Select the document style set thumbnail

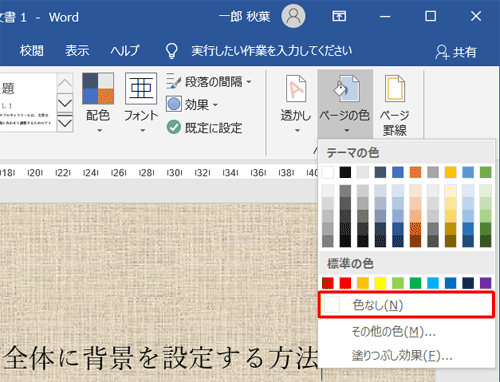point(28,103)
